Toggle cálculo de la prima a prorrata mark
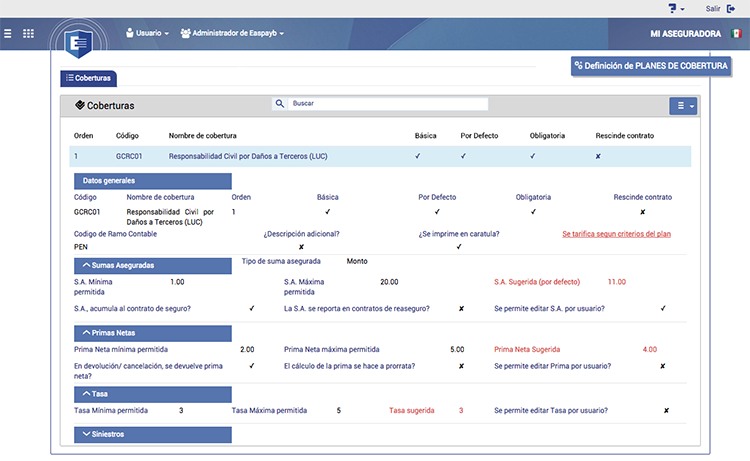750x461 pixels. 461,366
